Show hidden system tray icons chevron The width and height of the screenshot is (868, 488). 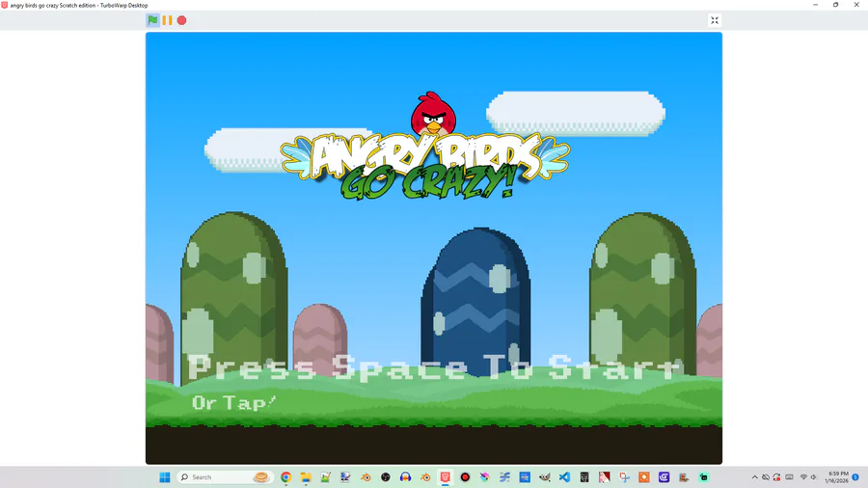click(754, 477)
